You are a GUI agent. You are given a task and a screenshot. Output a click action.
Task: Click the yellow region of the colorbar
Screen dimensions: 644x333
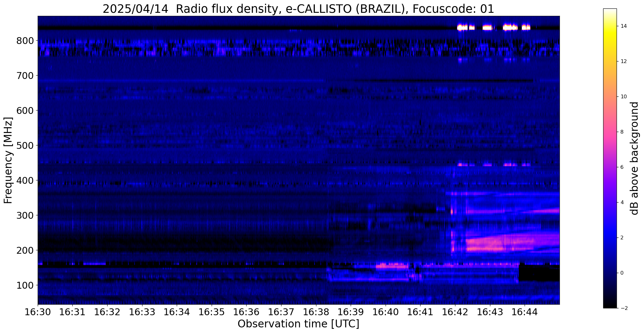(610, 34)
